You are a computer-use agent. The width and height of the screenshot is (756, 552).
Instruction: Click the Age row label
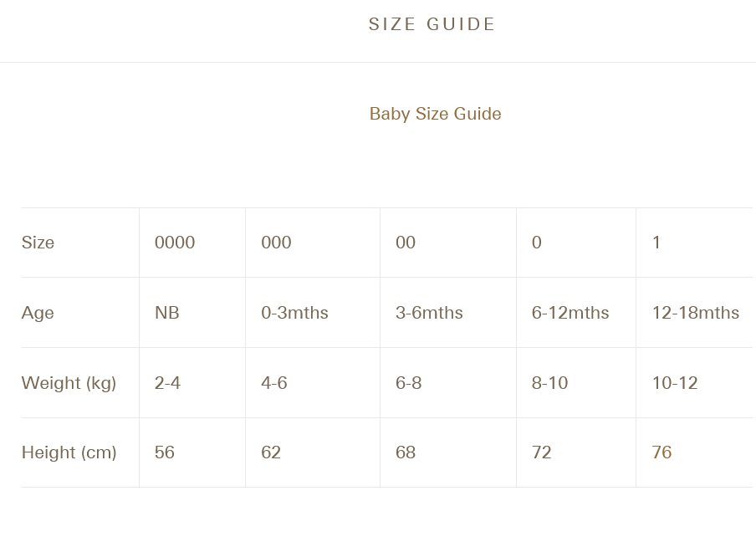click(38, 313)
